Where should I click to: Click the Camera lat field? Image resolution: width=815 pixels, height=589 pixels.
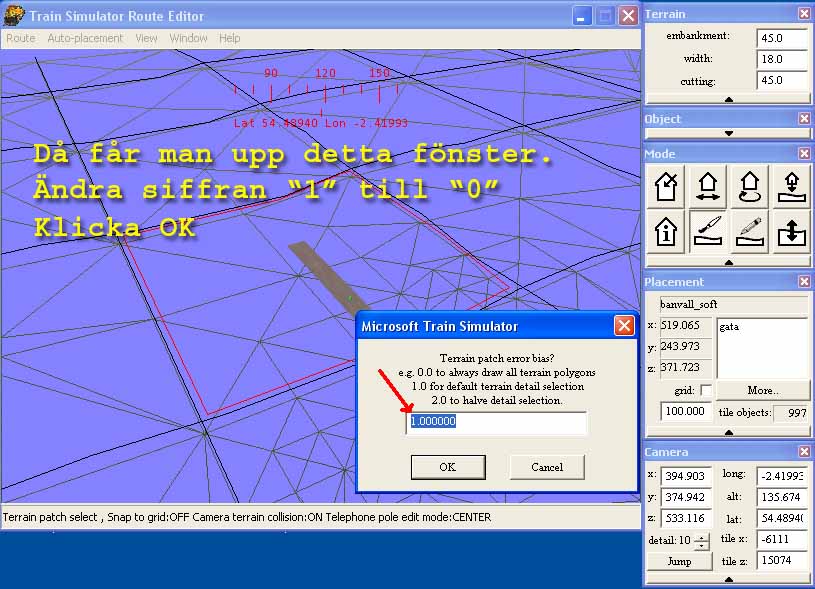click(782, 518)
